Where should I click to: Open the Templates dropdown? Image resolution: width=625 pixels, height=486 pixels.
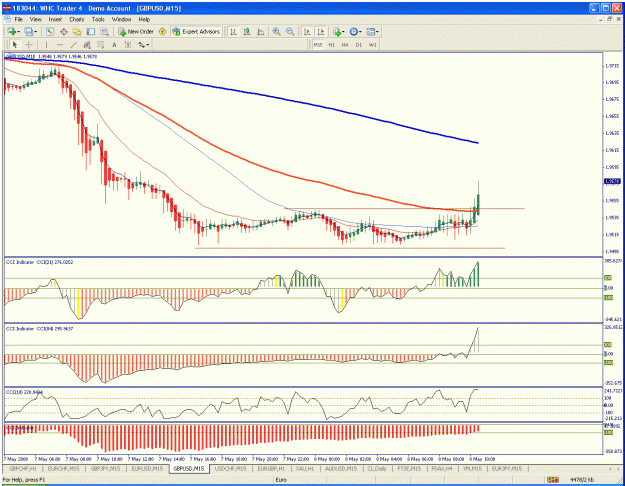pyautogui.click(x=372, y=31)
